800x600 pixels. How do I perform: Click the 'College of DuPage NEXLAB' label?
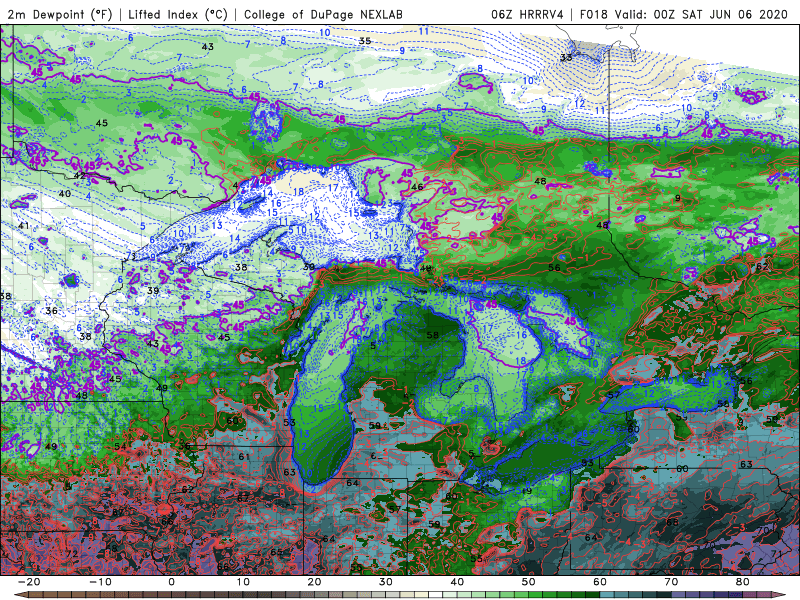tap(323, 14)
